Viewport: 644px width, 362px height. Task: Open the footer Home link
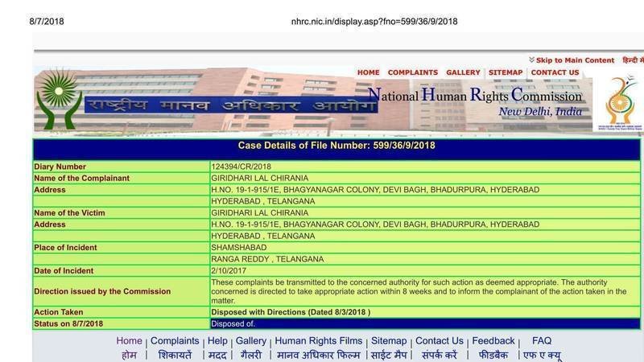pos(129,341)
